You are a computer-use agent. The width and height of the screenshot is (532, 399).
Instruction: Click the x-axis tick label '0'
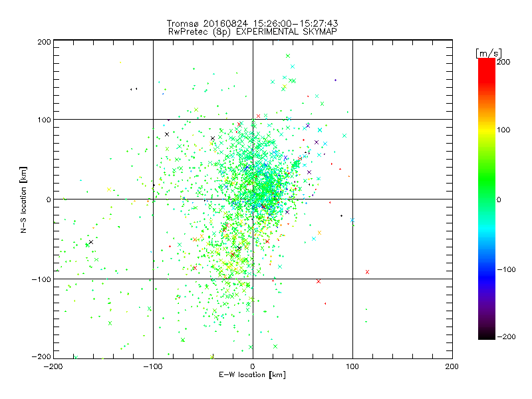pos(253,366)
